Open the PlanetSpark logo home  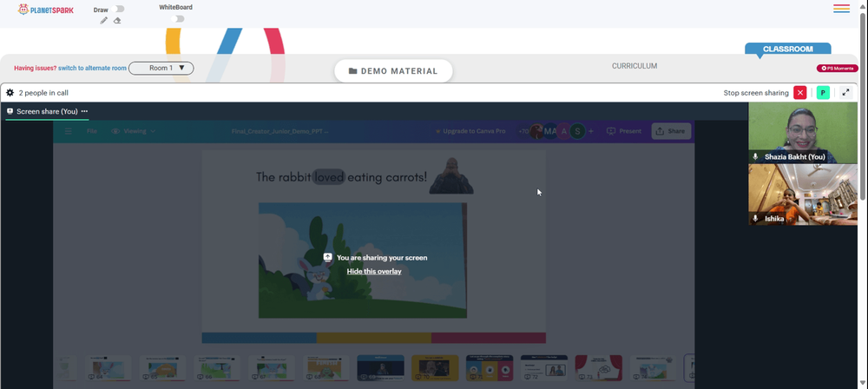pyautogui.click(x=45, y=10)
